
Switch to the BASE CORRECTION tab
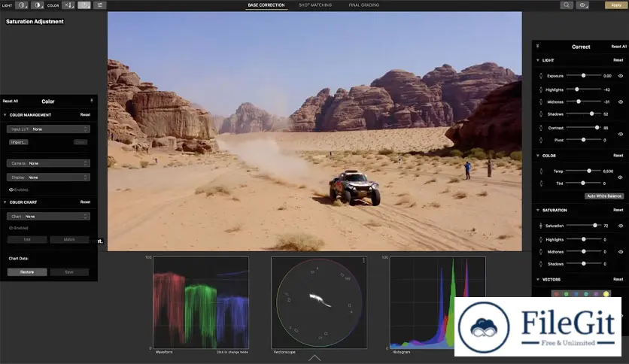266,5
